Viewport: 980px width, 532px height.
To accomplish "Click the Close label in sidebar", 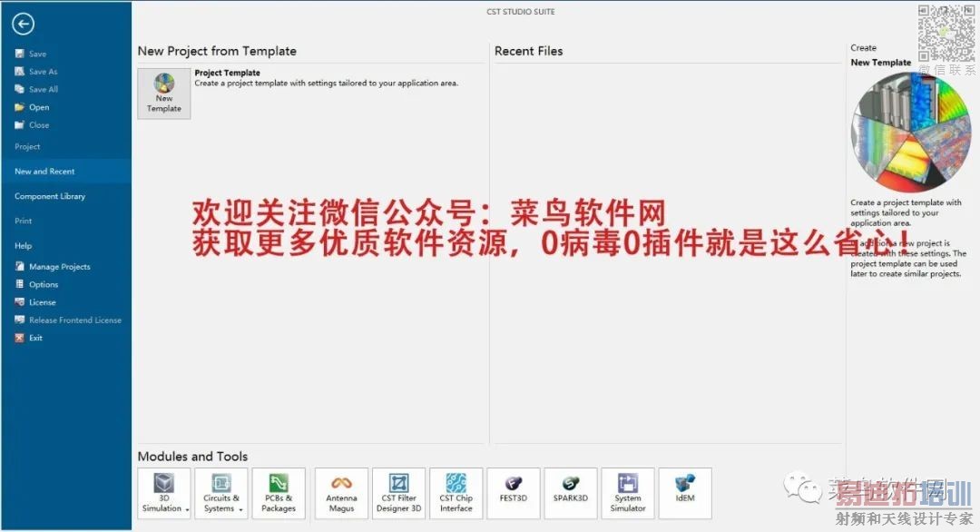I will click(x=39, y=124).
